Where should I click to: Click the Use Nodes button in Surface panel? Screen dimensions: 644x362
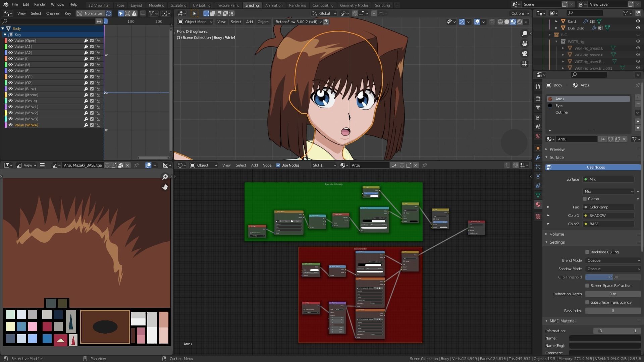pyautogui.click(x=593, y=167)
